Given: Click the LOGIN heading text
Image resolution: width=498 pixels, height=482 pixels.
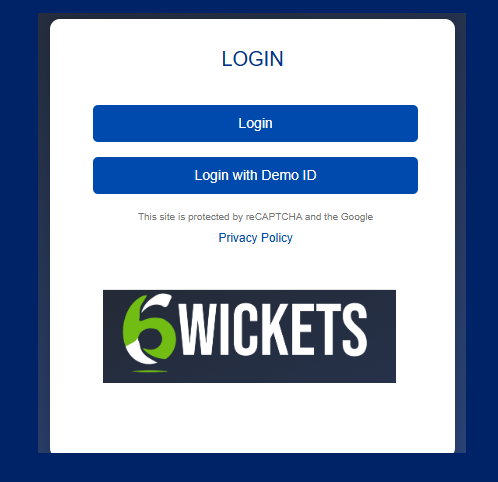Looking at the screenshot, I should coord(252,59).
